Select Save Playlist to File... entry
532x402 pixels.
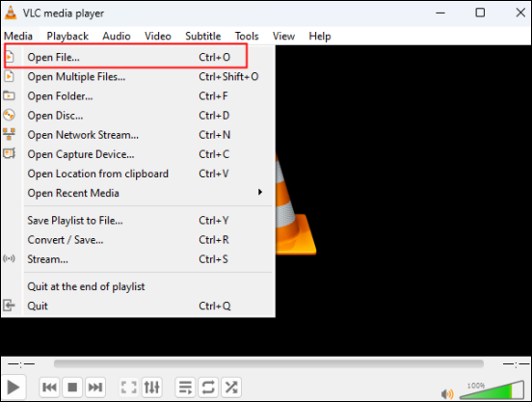(x=138, y=220)
